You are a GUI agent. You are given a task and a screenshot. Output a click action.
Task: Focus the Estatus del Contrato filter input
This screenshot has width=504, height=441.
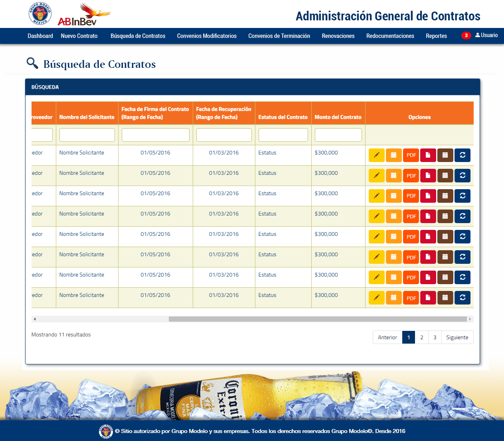coord(283,135)
